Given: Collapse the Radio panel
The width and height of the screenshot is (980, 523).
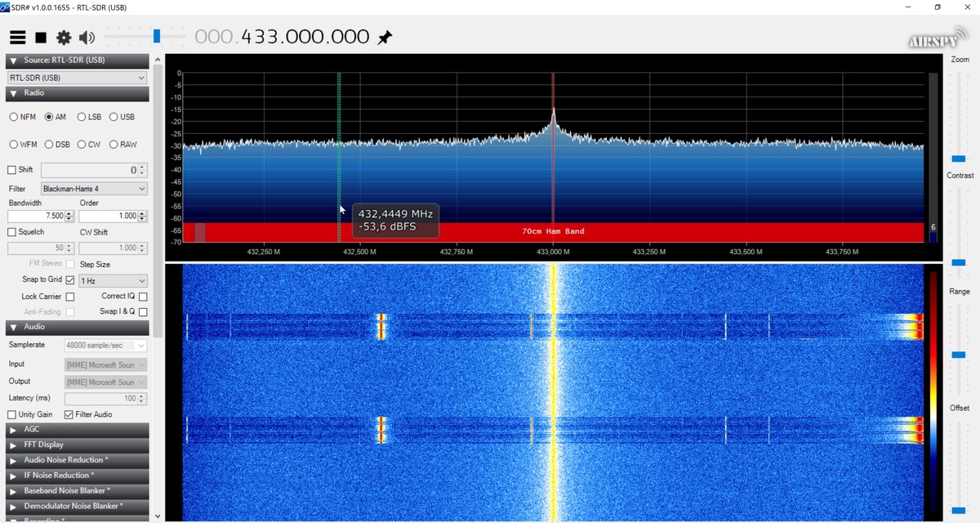Looking at the screenshot, I should [78, 93].
